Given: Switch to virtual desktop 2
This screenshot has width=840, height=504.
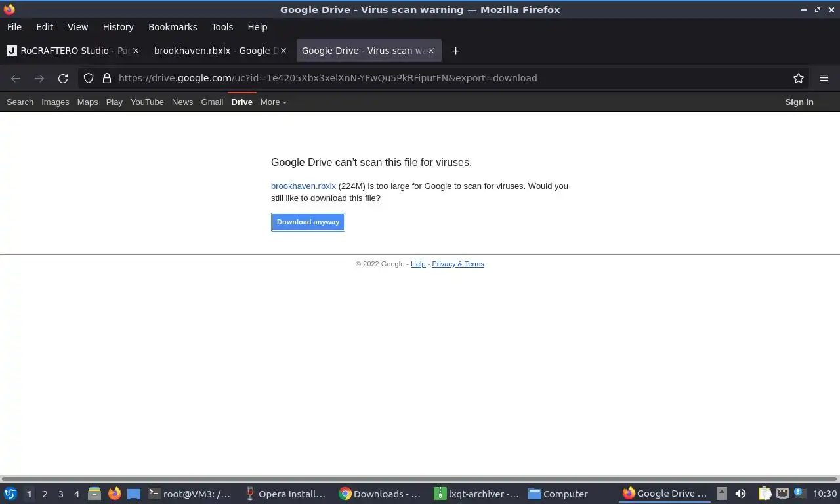Looking at the screenshot, I should click(45, 494).
